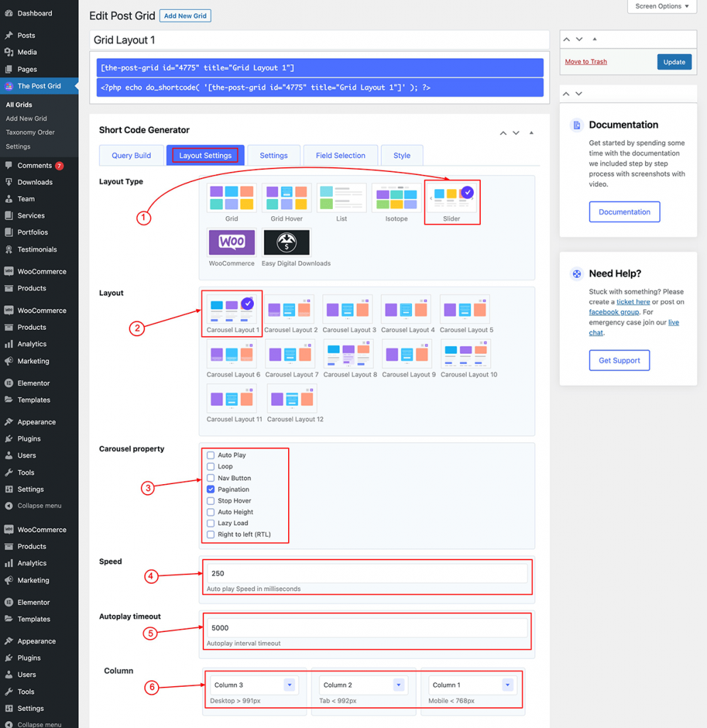
Task: Open the Screen Options dropdown
Action: [662, 6]
